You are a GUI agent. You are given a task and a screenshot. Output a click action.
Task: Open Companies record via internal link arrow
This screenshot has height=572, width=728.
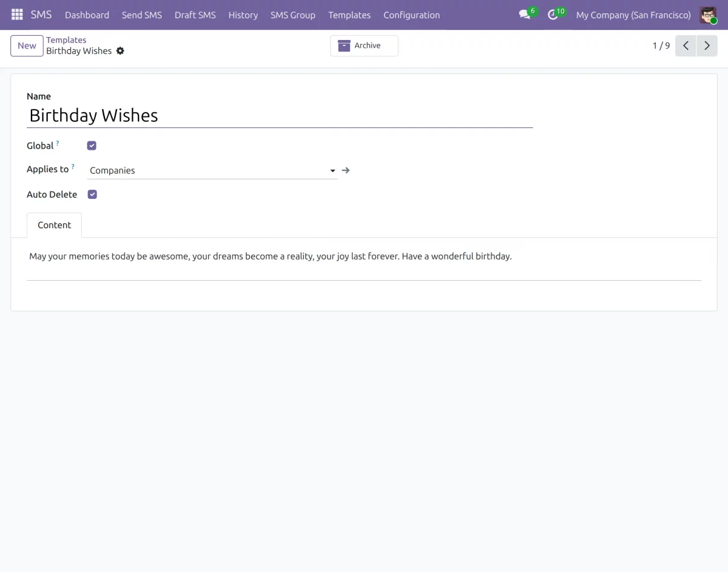[x=345, y=170]
